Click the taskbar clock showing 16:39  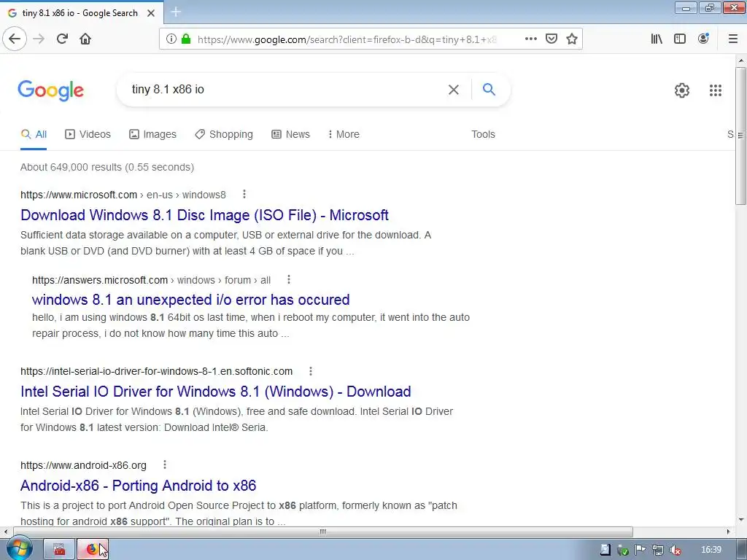tap(711, 550)
